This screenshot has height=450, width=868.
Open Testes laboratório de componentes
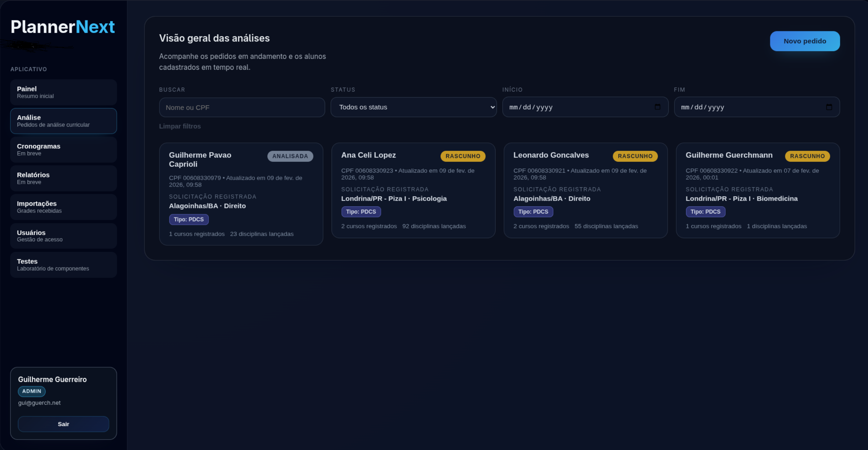click(x=63, y=265)
